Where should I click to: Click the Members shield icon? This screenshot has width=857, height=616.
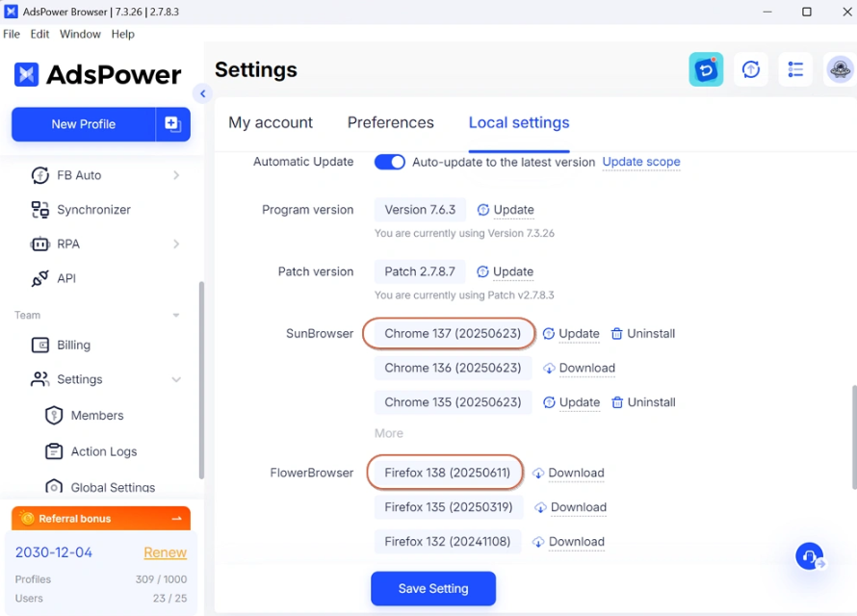(54, 416)
